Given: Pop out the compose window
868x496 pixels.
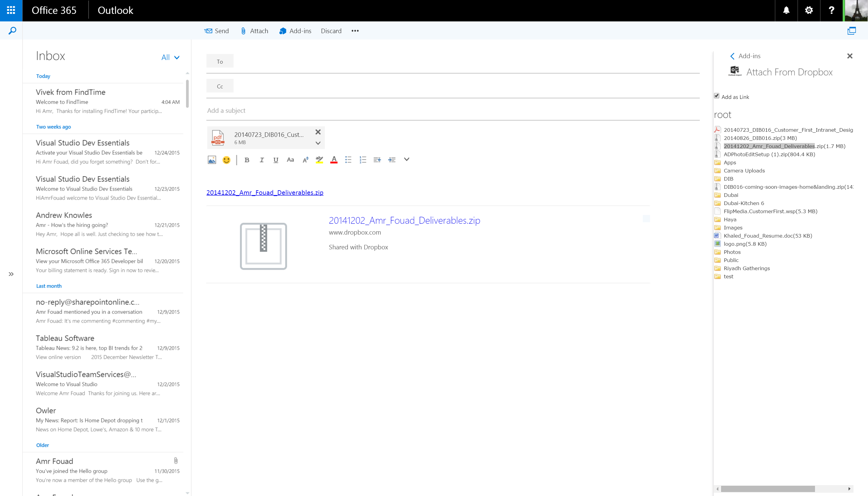Looking at the screenshot, I should point(851,31).
